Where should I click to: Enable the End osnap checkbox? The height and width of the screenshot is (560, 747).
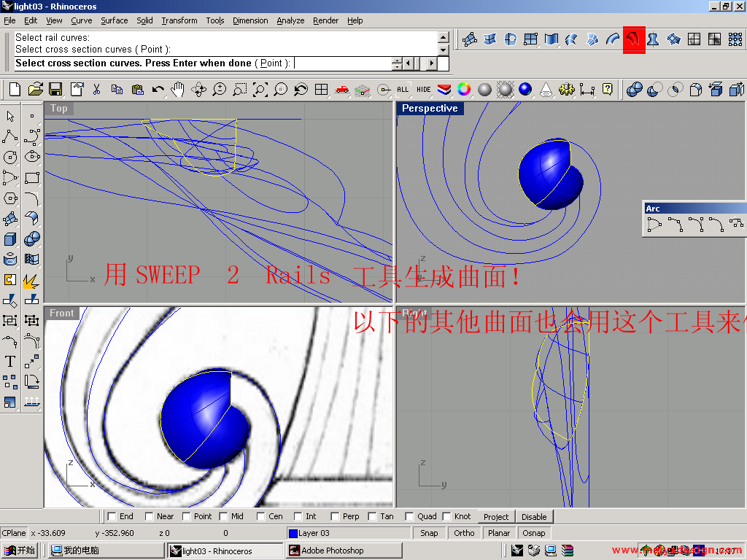click(x=112, y=516)
